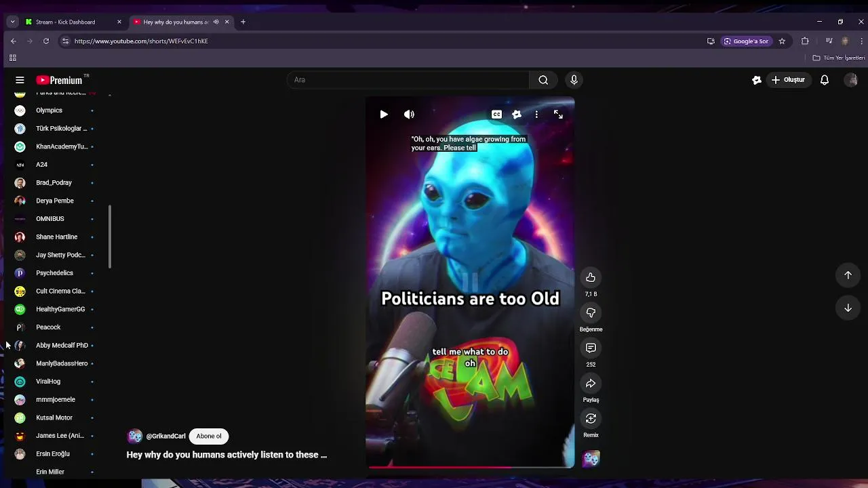Share the Short via Paylaş
The image size is (868, 488).
[591, 383]
